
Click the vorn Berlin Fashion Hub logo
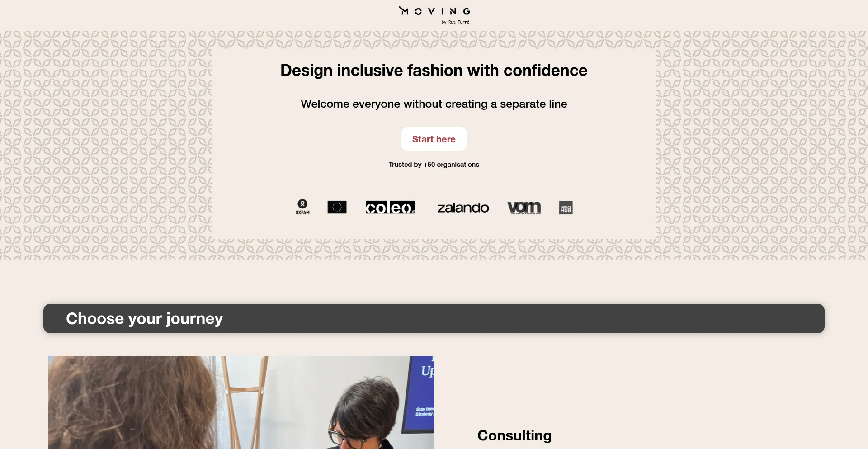coord(524,208)
